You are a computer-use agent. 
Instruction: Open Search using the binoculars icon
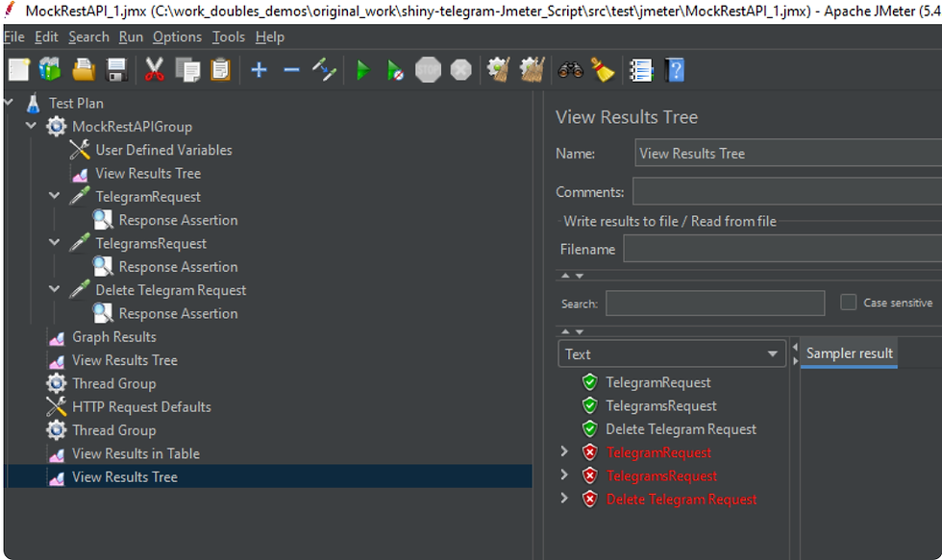tap(570, 70)
